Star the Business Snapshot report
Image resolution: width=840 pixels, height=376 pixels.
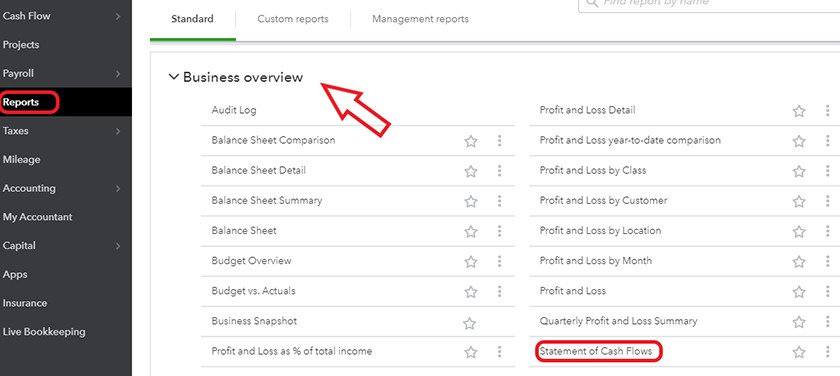469,323
